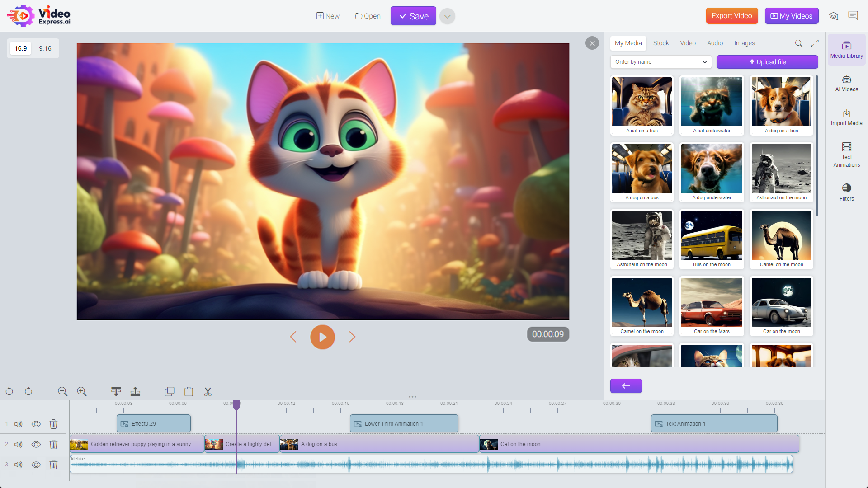Switch to the Stock tab
This screenshot has height=488, width=868.
pos(660,43)
